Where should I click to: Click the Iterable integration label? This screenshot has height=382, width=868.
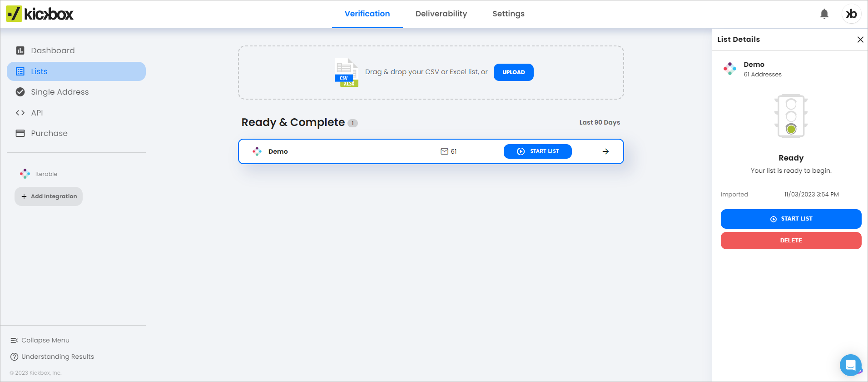[x=46, y=174]
